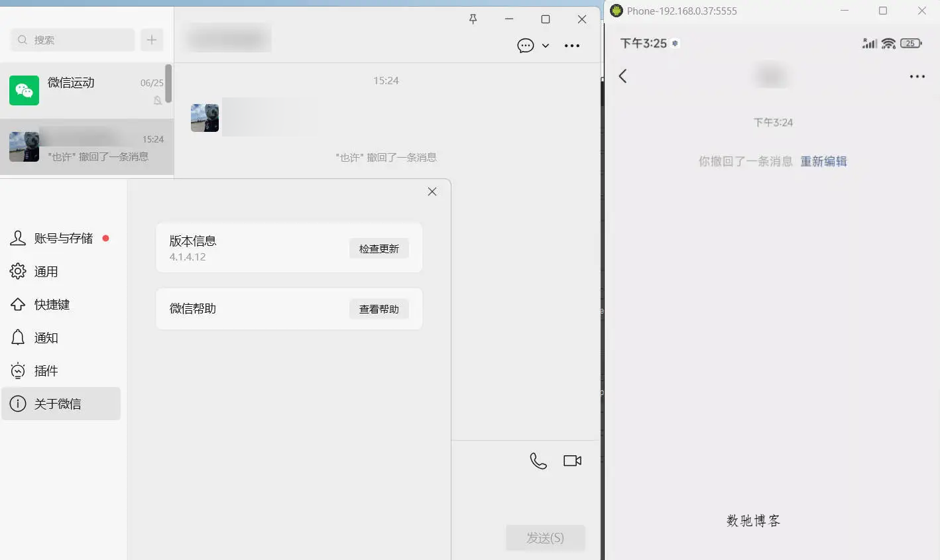Maximize the Phone mirror window
Image resolution: width=940 pixels, height=560 pixels.
pos(883,11)
